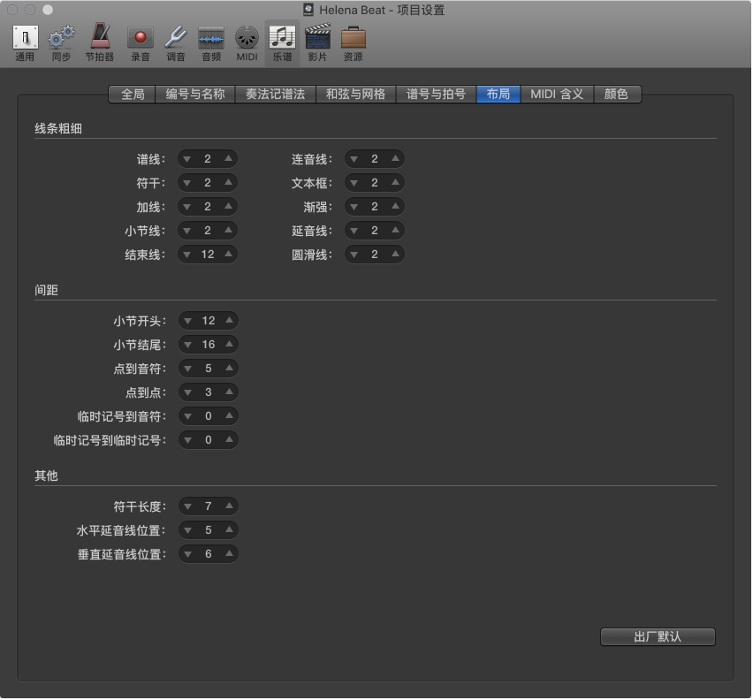Open the 资源 assets settings

coord(353,42)
